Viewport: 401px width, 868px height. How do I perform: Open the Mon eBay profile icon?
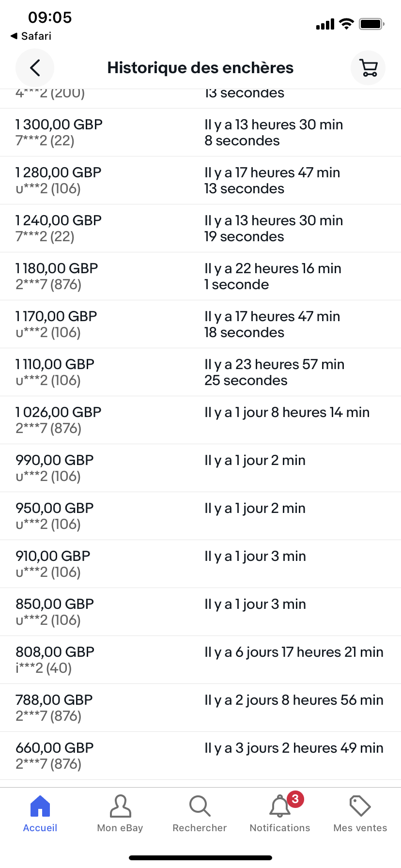(x=120, y=806)
